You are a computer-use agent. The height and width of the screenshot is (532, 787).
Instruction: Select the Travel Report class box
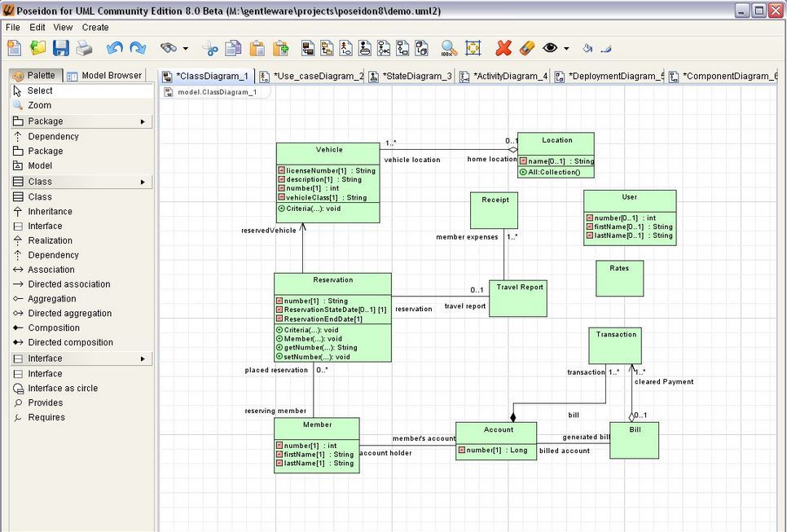click(x=517, y=298)
